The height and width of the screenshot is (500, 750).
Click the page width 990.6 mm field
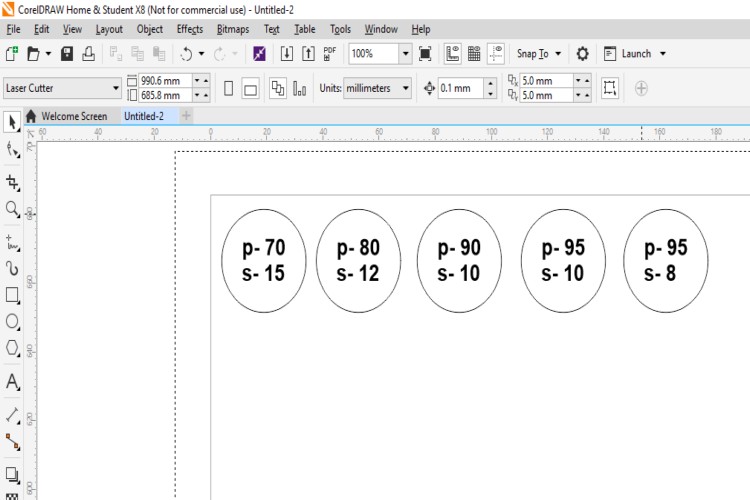pos(165,81)
